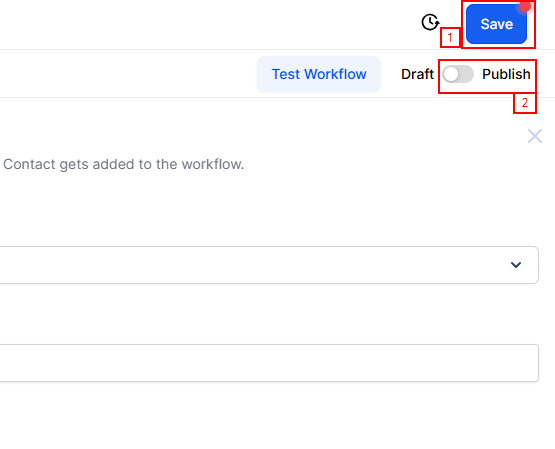The width and height of the screenshot is (555, 449).
Task: Click the blue Save button
Action: (496, 24)
